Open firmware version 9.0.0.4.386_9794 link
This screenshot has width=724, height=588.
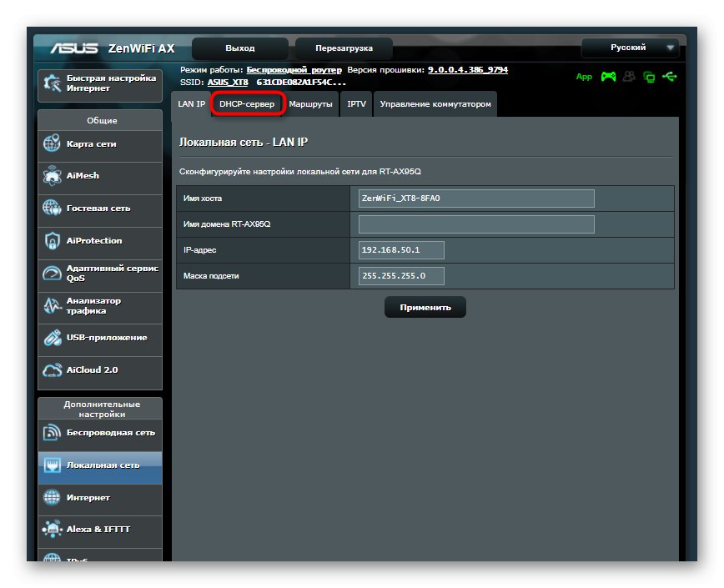tap(468, 70)
